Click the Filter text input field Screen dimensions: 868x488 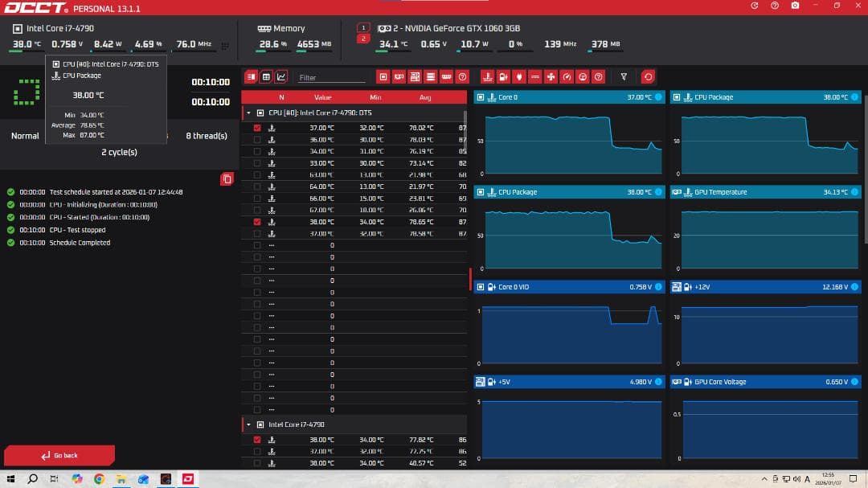[331, 78]
